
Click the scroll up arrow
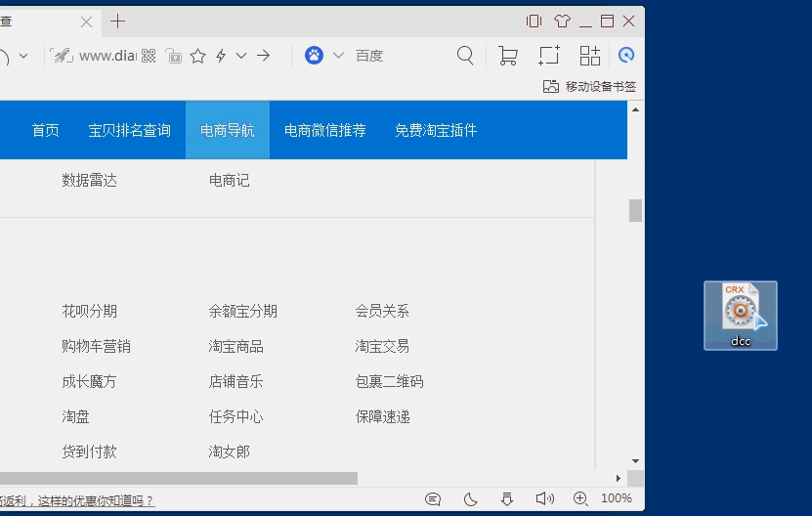click(x=635, y=109)
